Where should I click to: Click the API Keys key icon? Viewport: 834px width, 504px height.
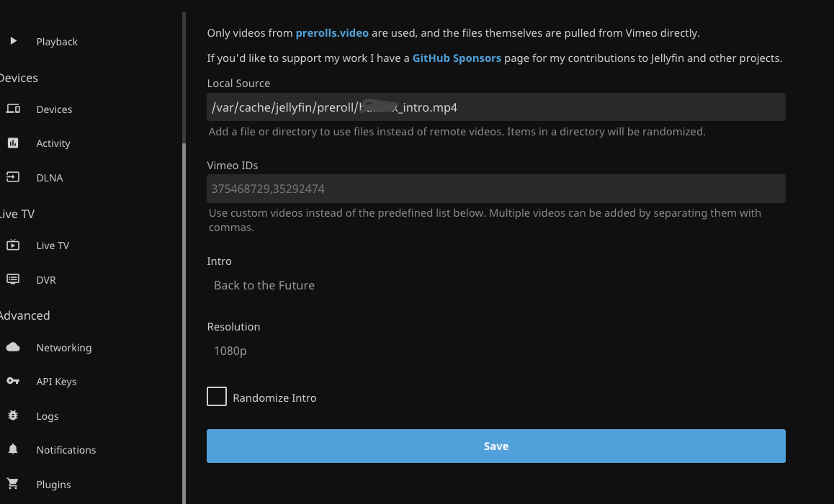coord(13,382)
